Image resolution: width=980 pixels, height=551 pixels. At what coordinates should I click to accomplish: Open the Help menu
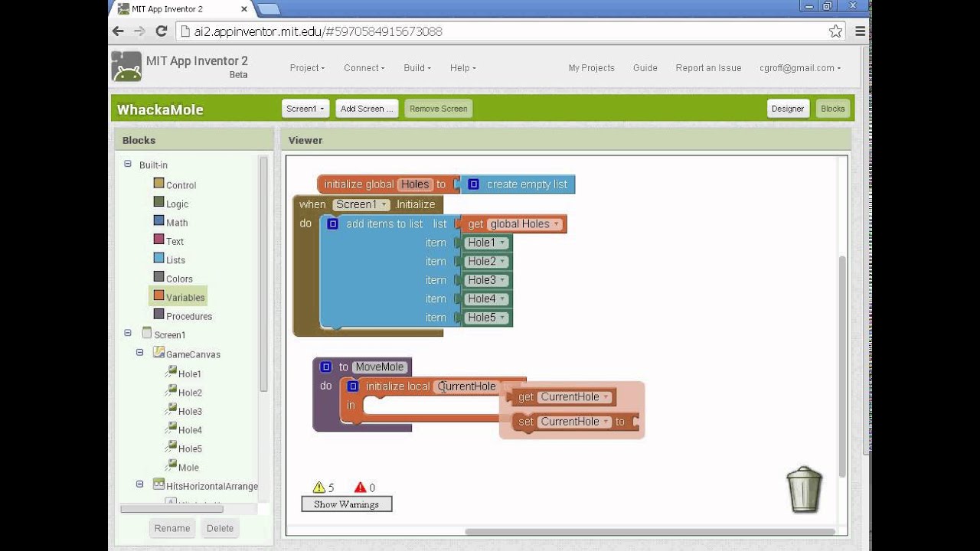coord(462,68)
